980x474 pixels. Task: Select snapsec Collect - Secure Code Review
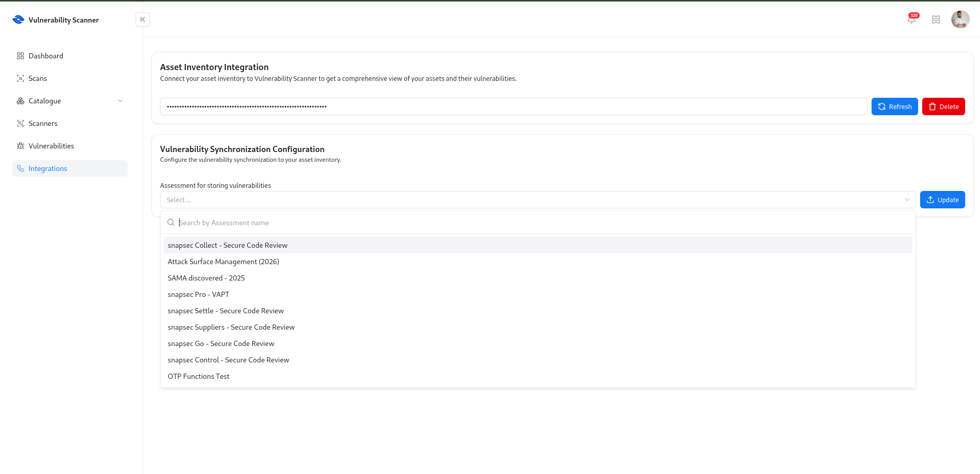(x=538, y=245)
